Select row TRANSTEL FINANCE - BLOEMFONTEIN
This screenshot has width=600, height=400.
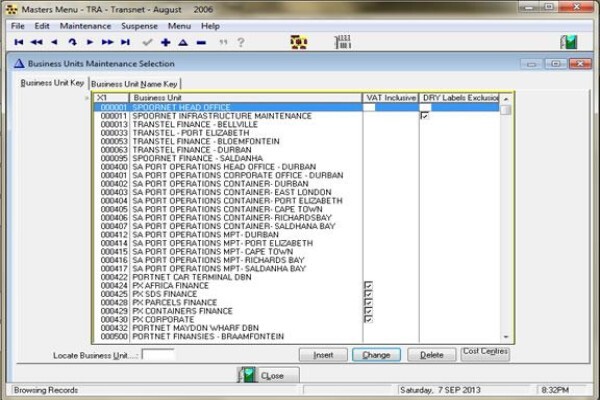(x=297, y=141)
